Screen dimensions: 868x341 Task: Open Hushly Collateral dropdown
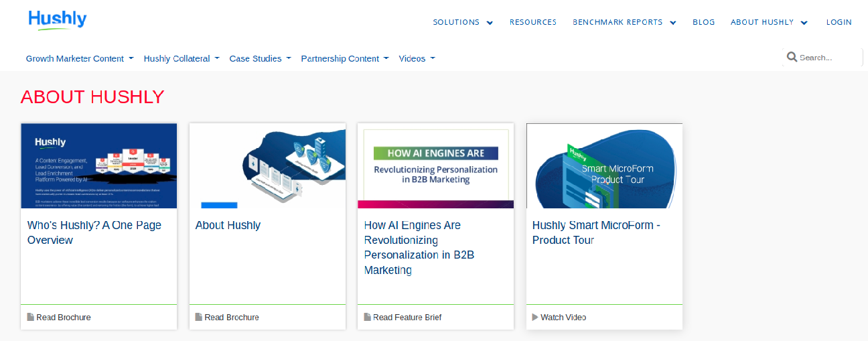182,58
